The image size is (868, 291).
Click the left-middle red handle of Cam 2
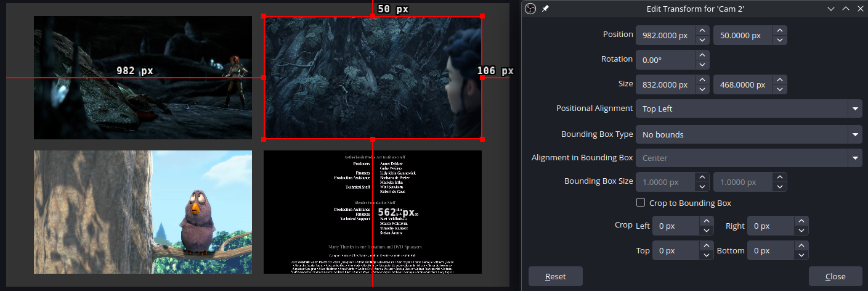[x=264, y=78]
